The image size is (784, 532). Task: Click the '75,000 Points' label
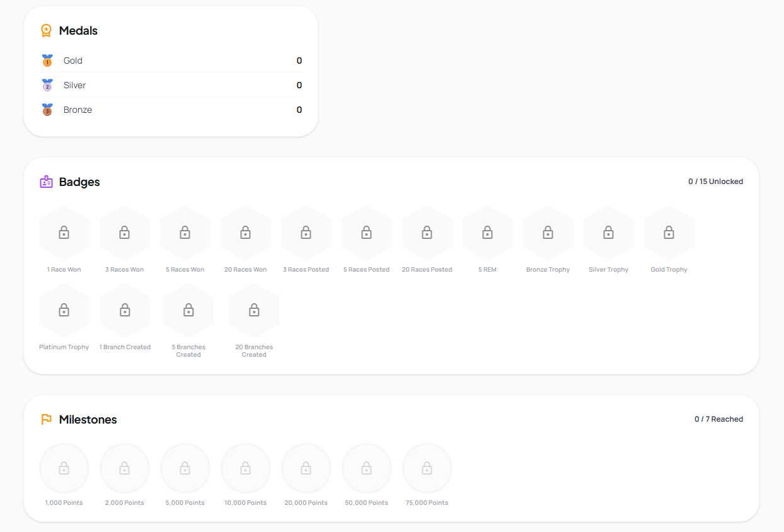tap(427, 503)
